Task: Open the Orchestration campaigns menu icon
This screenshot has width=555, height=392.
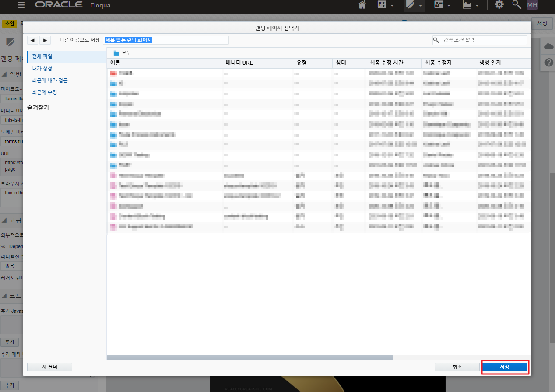Action: click(382, 5)
